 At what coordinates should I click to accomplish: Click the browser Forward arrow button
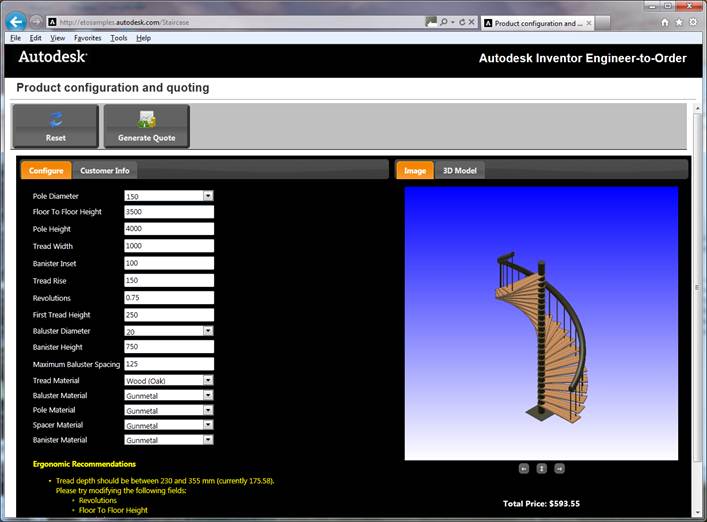tap(36, 22)
